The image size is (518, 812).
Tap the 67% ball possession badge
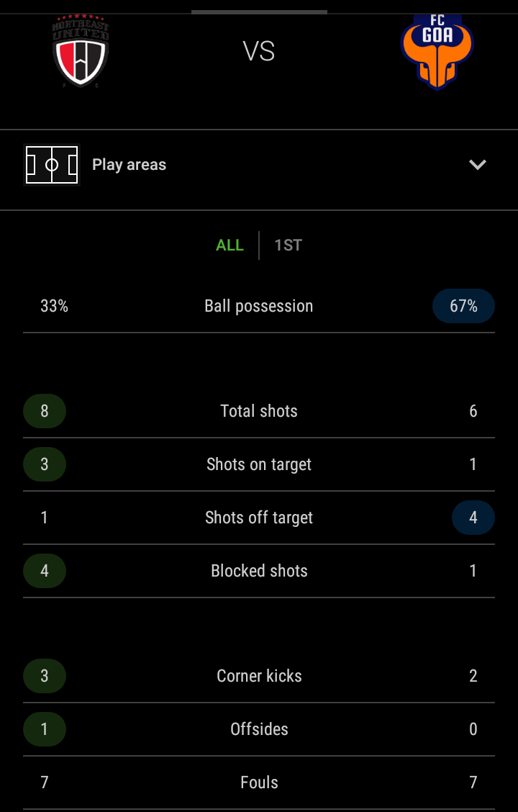463,306
